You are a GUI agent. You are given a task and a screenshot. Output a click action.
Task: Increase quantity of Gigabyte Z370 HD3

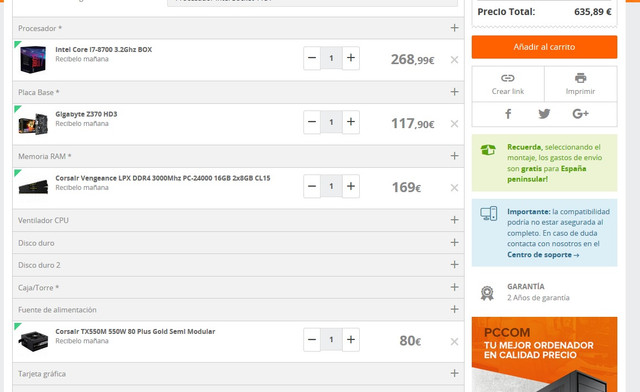tap(351, 122)
